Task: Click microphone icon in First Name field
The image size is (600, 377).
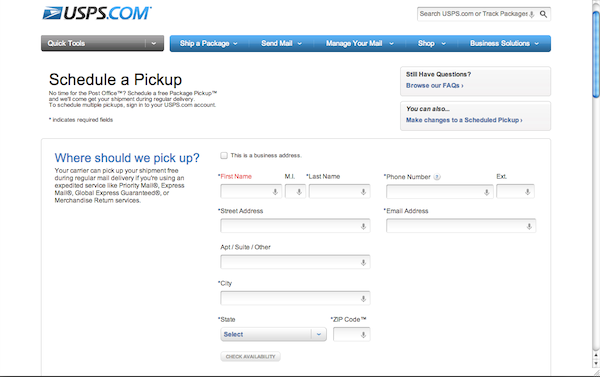Action: pyautogui.click(x=275, y=192)
